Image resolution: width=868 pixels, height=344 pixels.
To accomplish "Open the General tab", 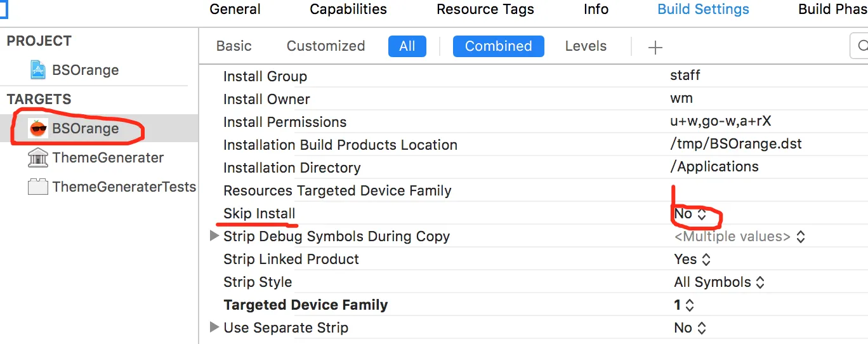I will click(235, 10).
